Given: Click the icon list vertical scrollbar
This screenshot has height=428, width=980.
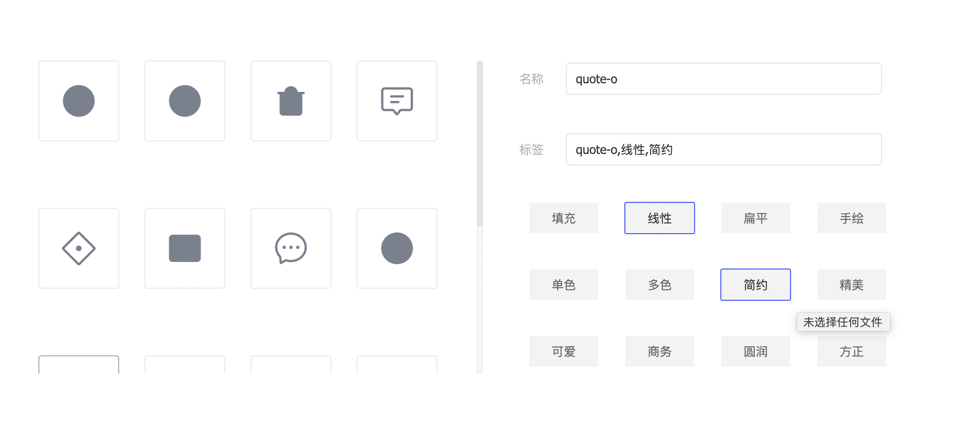Looking at the screenshot, I should tap(480, 144).
